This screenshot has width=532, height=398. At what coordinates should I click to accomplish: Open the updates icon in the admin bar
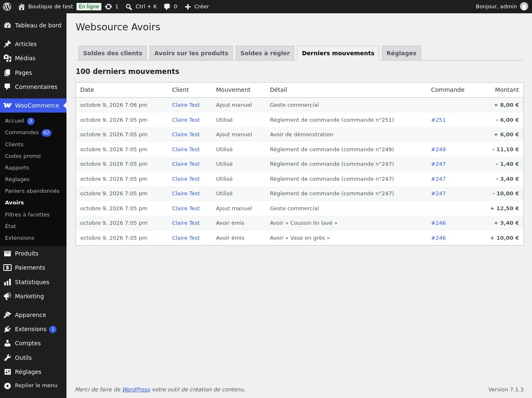tap(108, 7)
